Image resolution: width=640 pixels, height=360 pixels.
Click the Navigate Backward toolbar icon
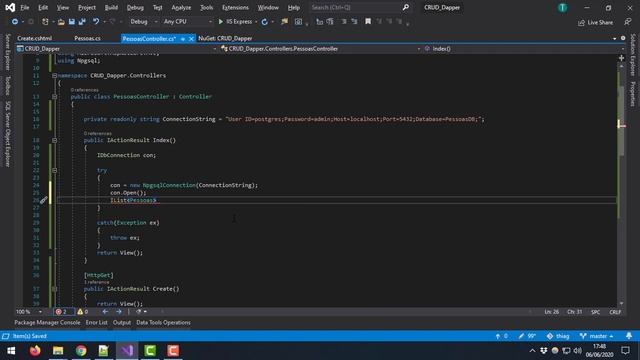[x=15, y=22]
